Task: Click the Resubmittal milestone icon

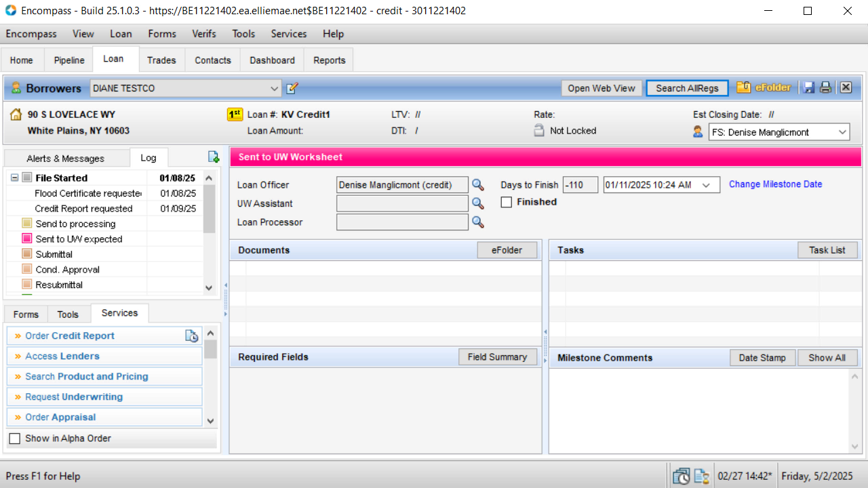Action: pos(27,285)
